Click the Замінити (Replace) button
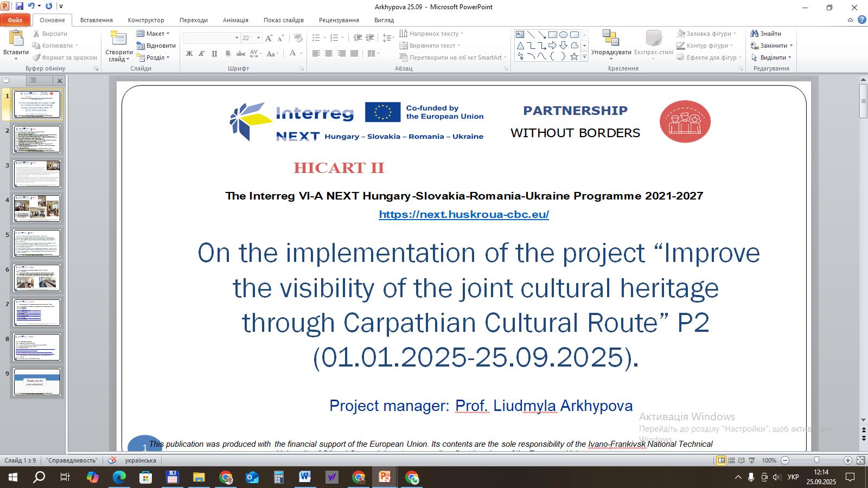 click(x=773, y=46)
